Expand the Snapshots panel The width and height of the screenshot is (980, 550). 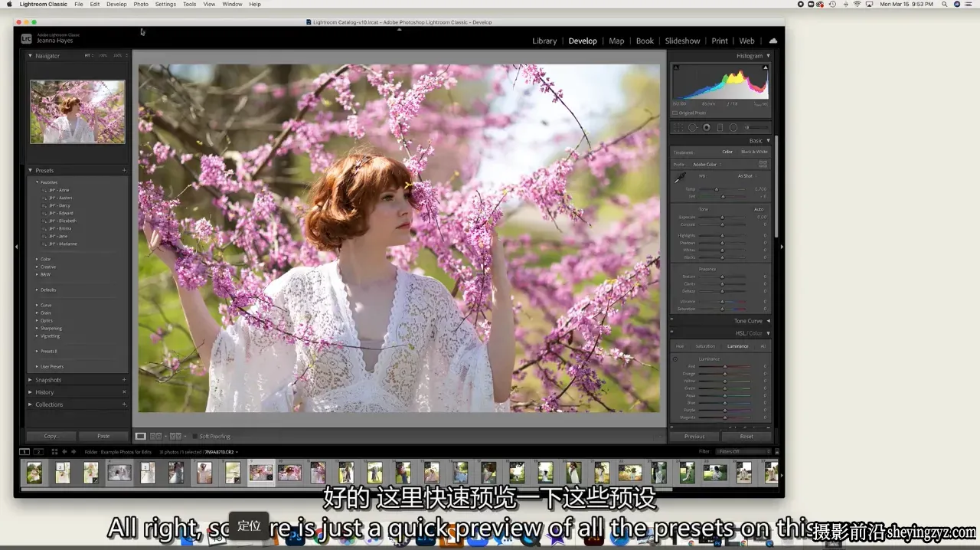click(x=31, y=380)
